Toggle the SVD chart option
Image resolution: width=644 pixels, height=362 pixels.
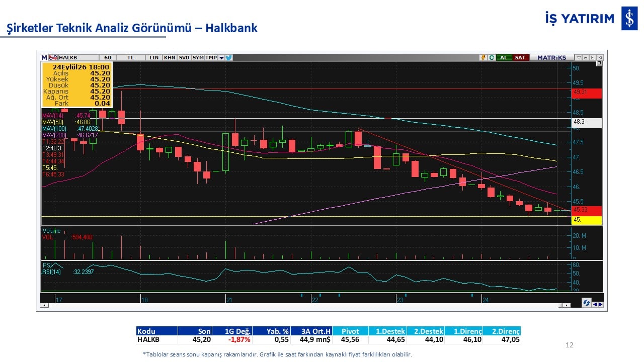[184, 57]
